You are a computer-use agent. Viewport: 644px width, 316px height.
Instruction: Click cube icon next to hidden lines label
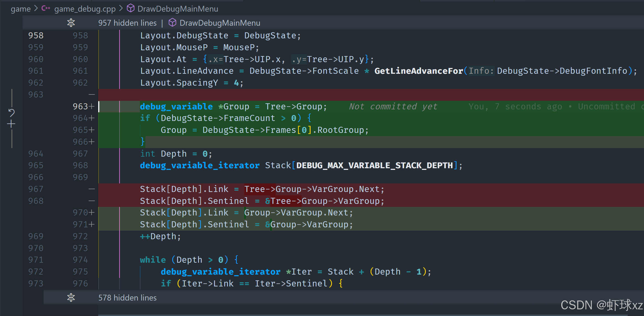(172, 23)
